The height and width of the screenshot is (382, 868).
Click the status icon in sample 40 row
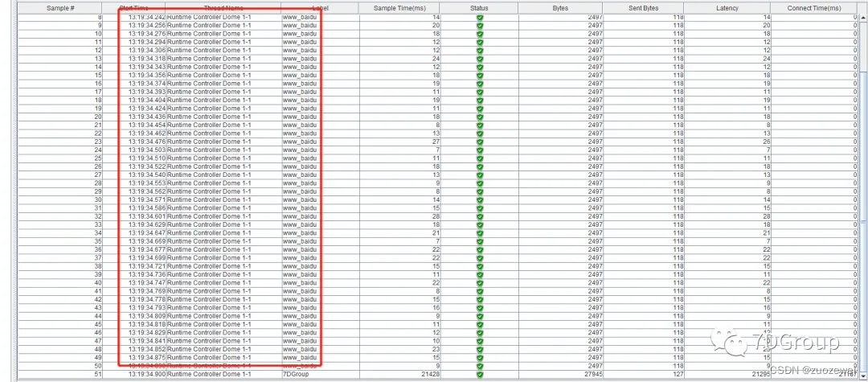click(479, 283)
